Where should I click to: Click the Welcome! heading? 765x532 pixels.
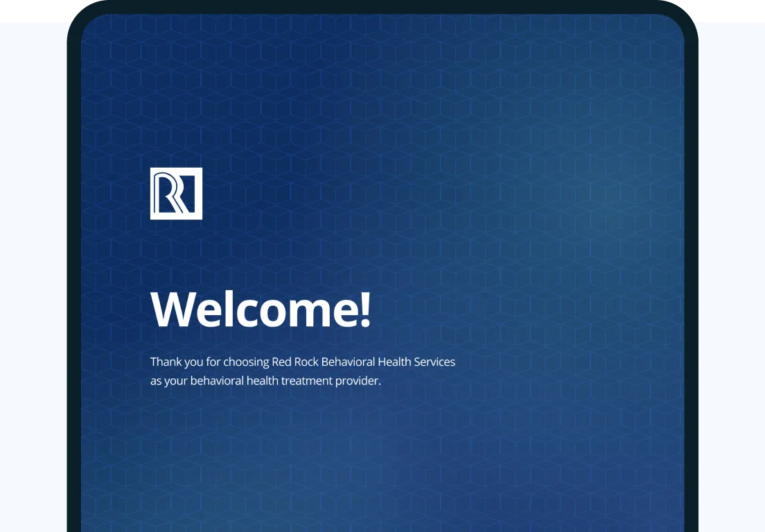click(x=261, y=310)
